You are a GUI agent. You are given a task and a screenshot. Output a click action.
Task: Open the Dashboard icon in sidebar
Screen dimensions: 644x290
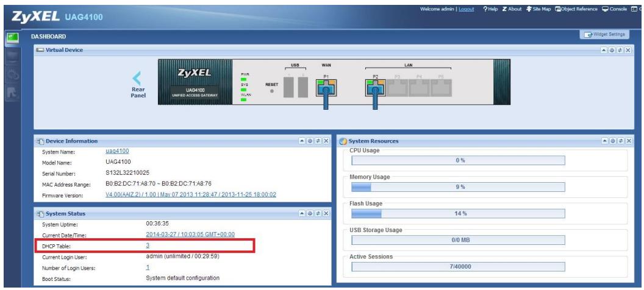point(12,38)
